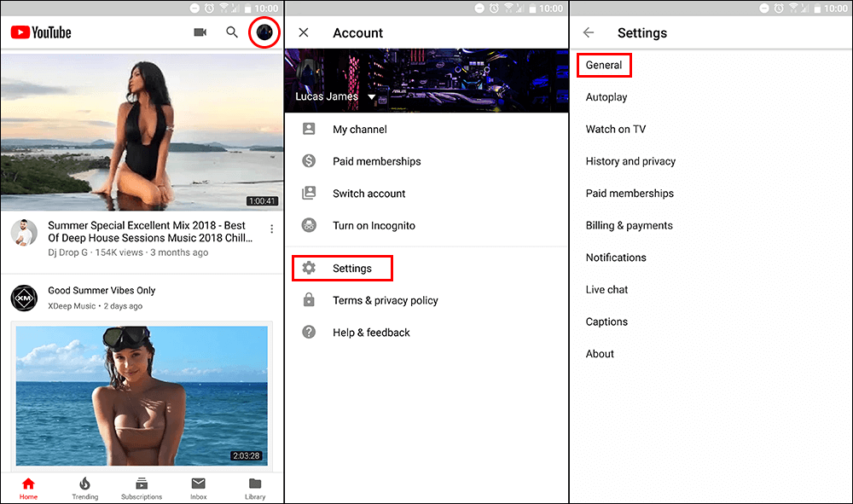Viewport: 853px width, 504px height.
Task: Tap the Help question mark icon
Action: tap(309, 332)
